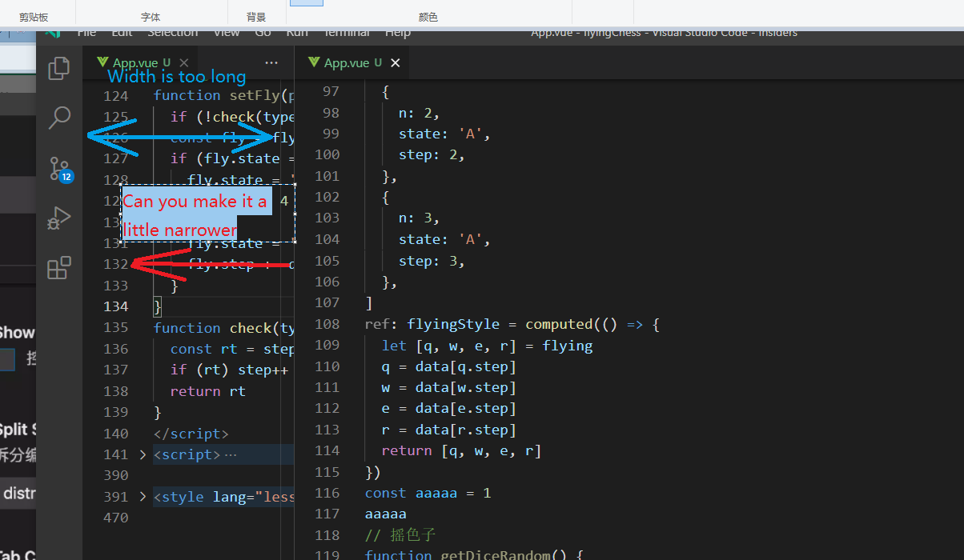Click line number 110 in the right editor gutter
The height and width of the screenshot is (560, 964).
coord(327,366)
